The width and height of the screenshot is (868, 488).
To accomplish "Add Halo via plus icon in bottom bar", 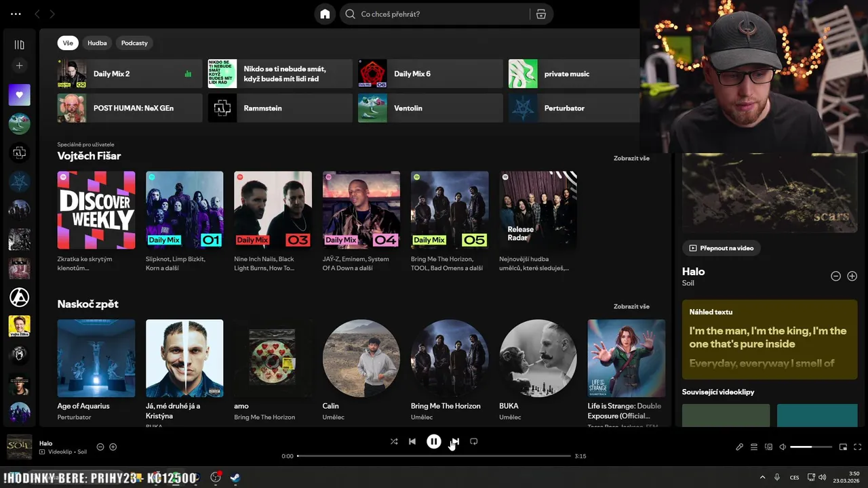I will tap(113, 447).
